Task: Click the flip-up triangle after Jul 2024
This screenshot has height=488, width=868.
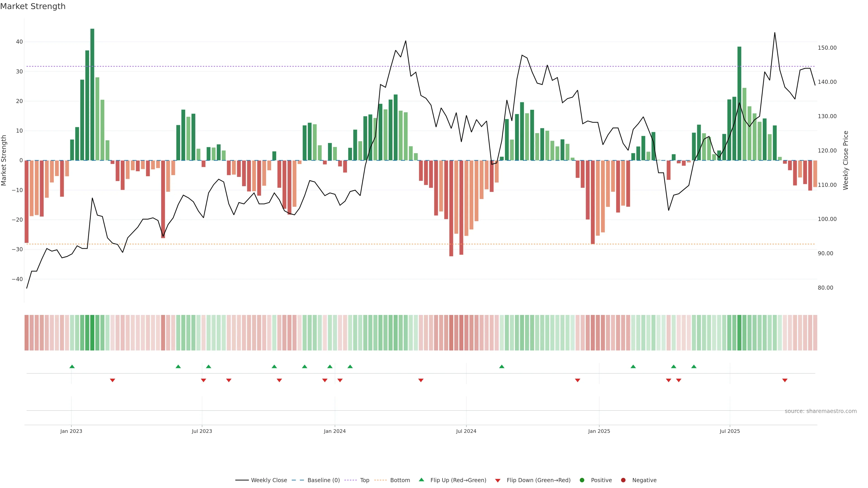Action: pyautogui.click(x=502, y=366)
